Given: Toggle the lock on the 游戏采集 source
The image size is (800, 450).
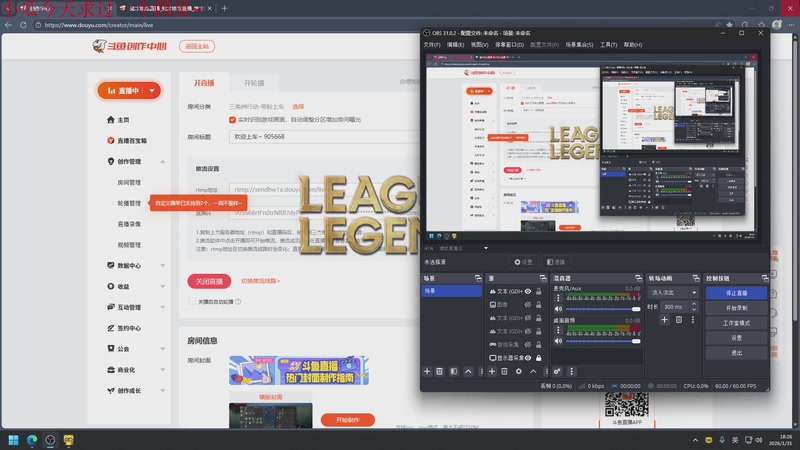Looking at the screenshot, I should point(538,344).
